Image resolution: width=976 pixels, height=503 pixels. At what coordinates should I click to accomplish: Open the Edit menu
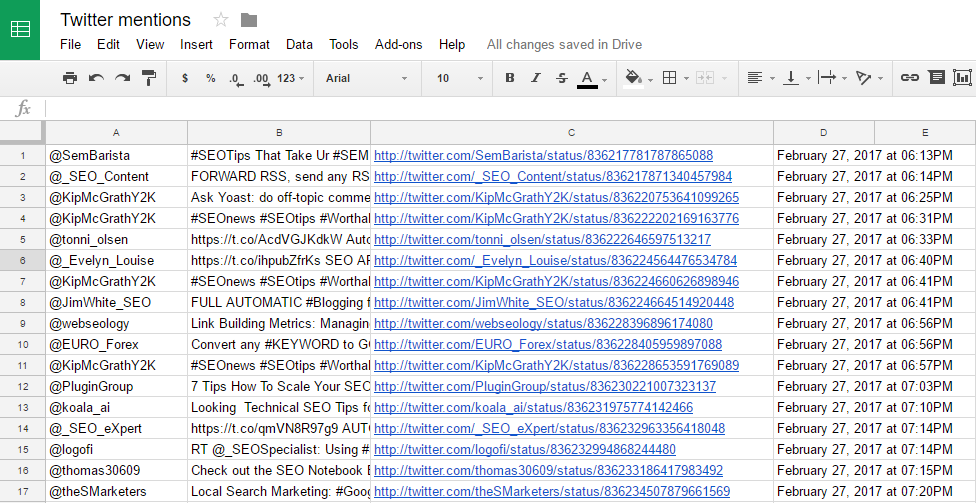(x=108, y=45)
